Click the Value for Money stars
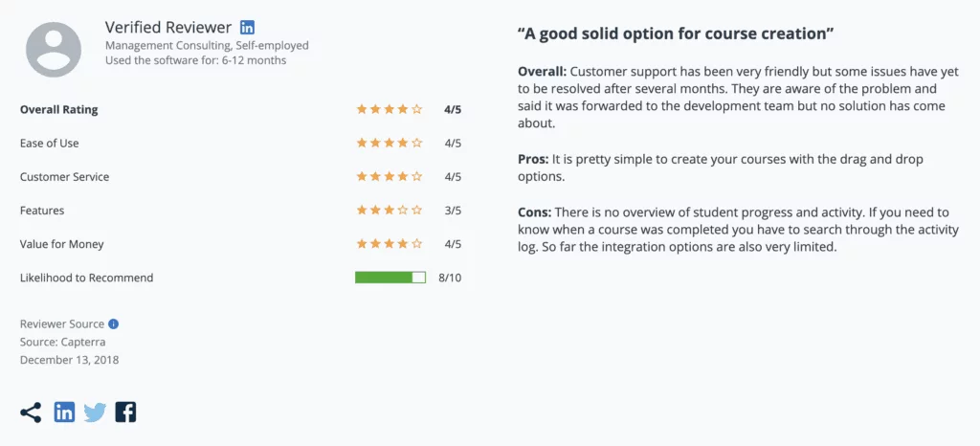The width and height of the screenshot is (980, 446). click(390, 244)
